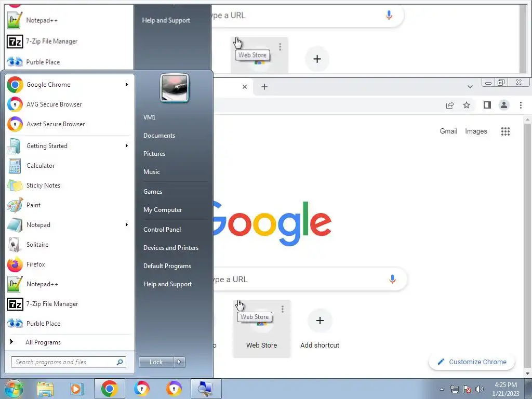Open Google Chrome from Start menu
This screenshot has width=532, height=399.
click(70, 85)
